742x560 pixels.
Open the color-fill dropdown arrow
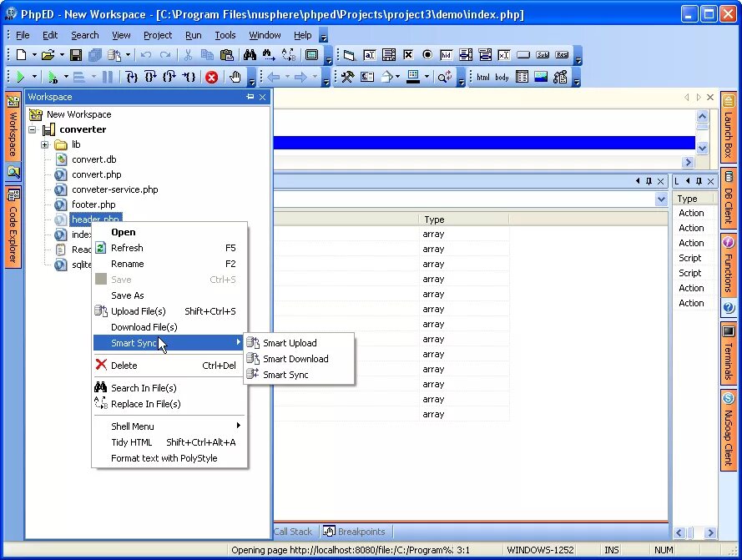427,77
